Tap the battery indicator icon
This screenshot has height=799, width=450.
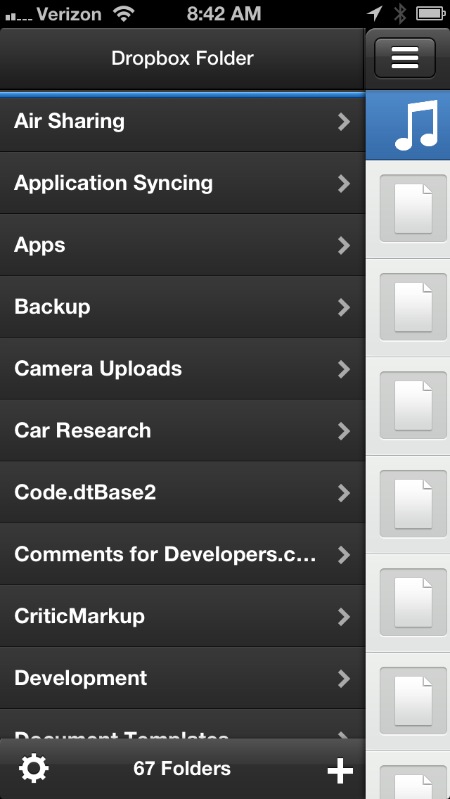pos(431,14)
